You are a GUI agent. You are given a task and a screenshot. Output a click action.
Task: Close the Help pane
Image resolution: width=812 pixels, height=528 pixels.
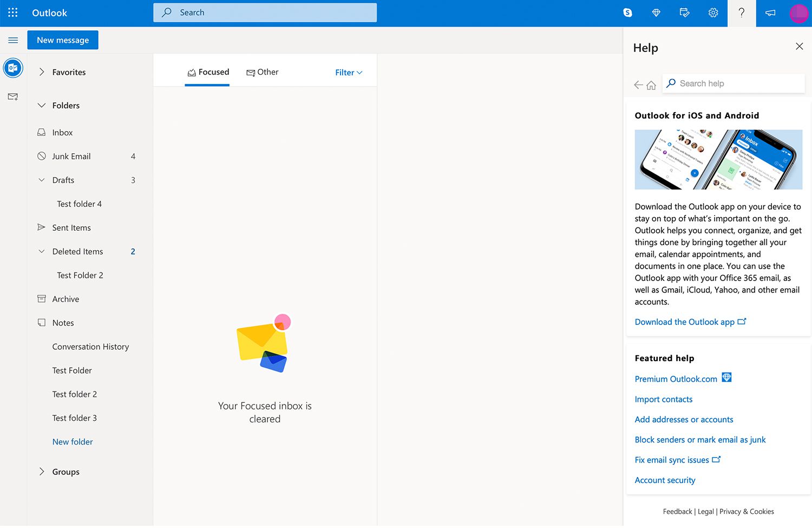[799, 47]
